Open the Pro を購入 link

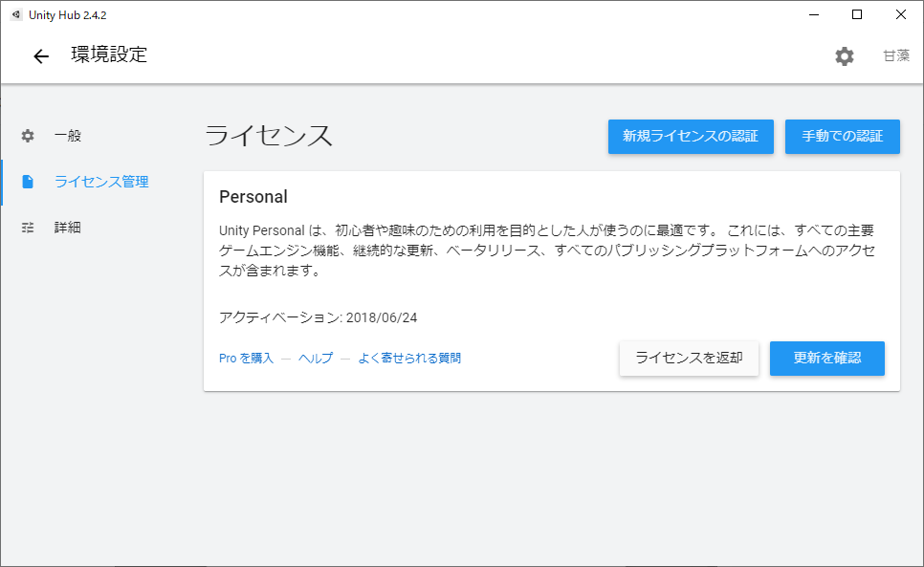[x=246, y=358]
